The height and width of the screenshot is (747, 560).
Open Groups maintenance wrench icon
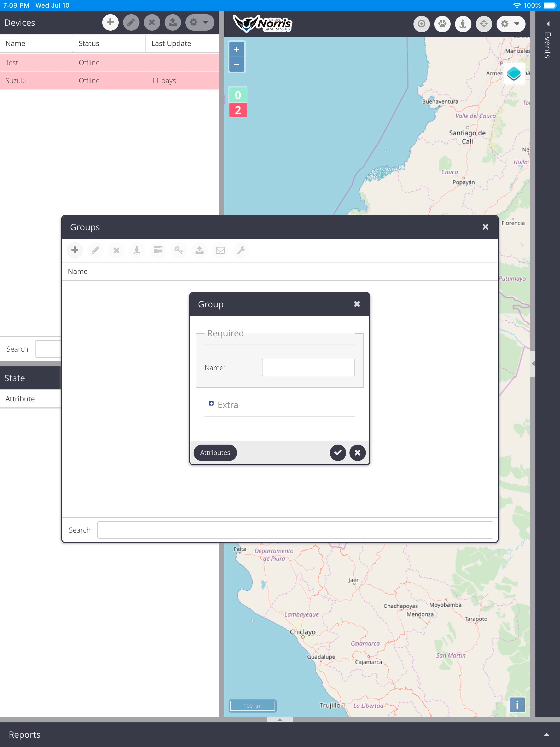tap(241, 250)
